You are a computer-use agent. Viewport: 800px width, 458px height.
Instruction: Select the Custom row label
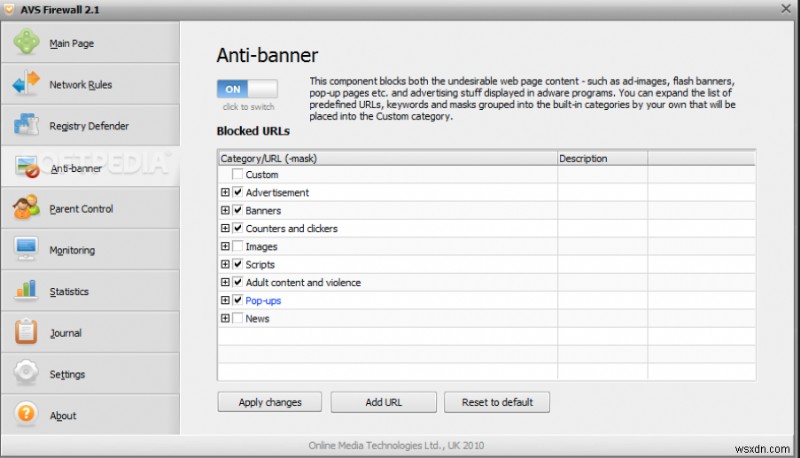coord(262,174)
